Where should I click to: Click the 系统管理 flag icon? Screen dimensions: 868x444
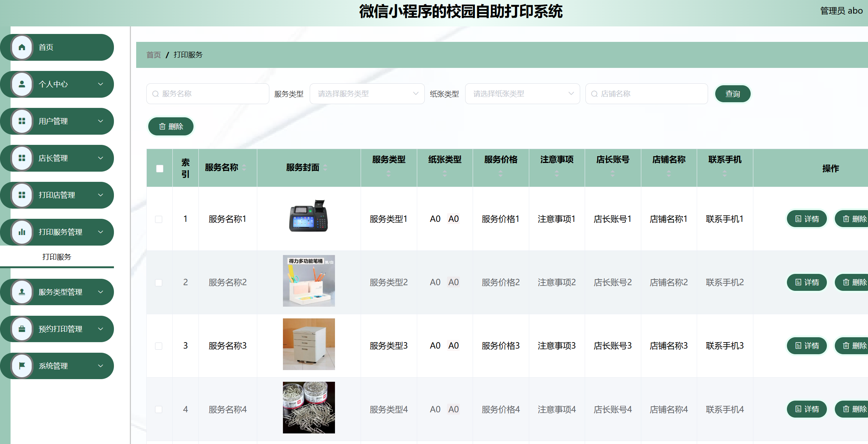click(22, 366)
